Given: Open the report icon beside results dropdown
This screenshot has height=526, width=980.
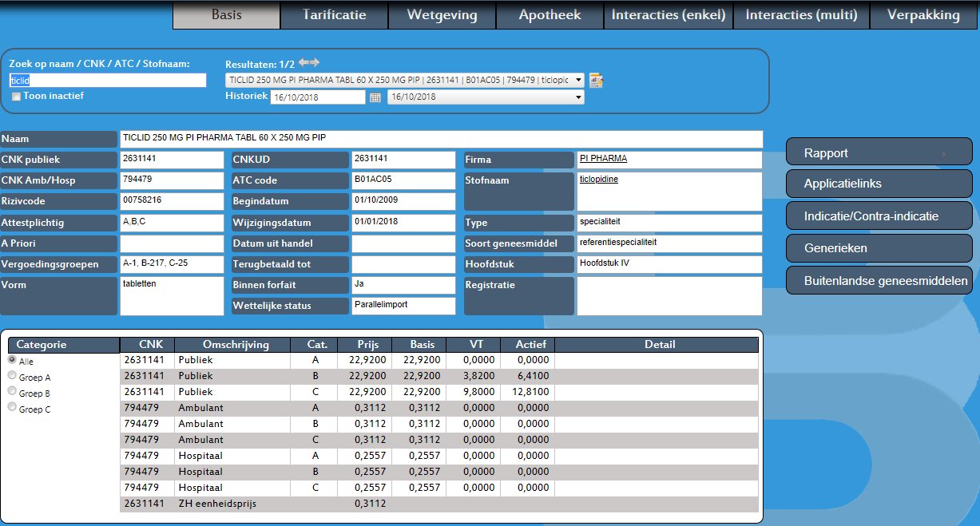Looking at the screenshot, I should (596, 80).
